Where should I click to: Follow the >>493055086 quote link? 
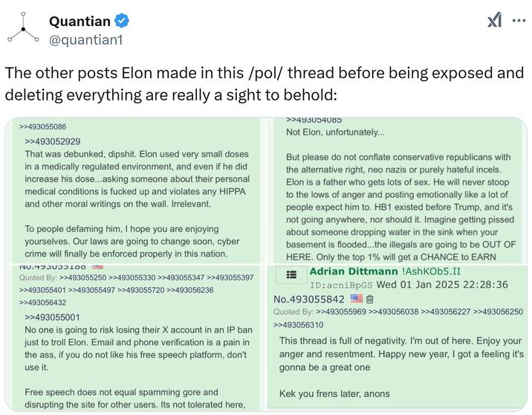pyautogui.click(x=43, y=126)
